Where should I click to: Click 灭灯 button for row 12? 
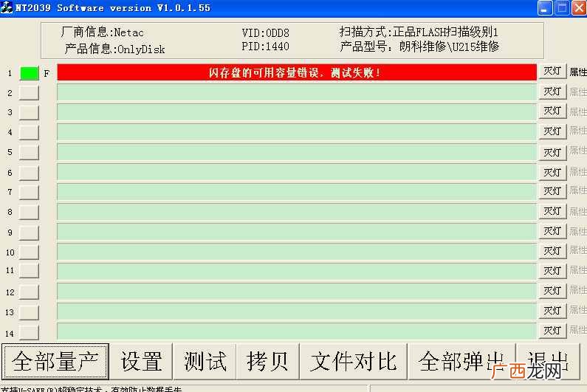coord(552,291)
